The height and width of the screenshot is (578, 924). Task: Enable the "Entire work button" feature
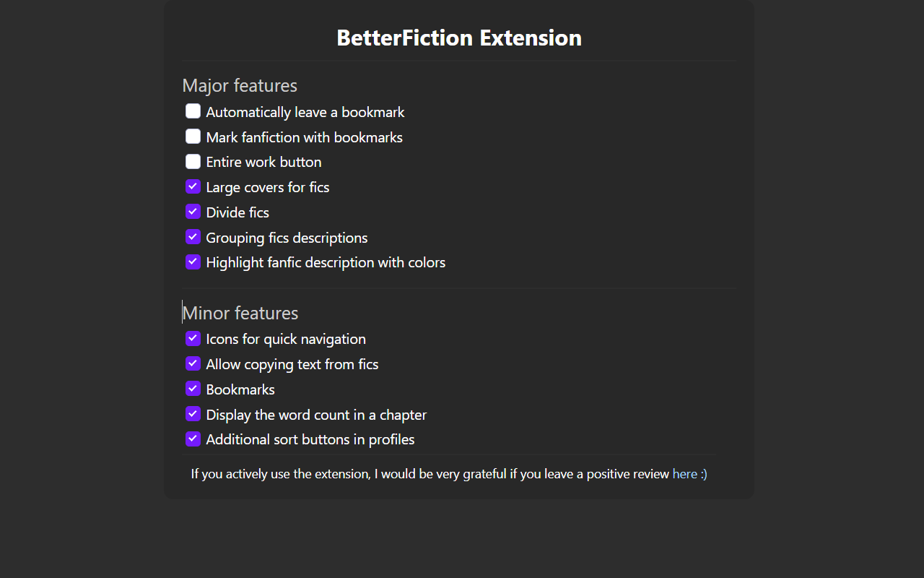pyautogui.click(x=193, y=161)
